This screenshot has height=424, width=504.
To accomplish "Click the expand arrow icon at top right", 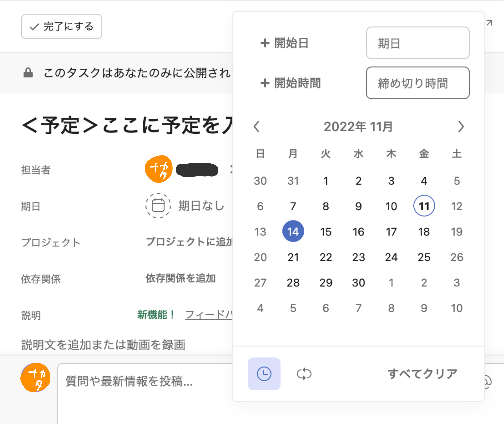I will coord(489,23).
